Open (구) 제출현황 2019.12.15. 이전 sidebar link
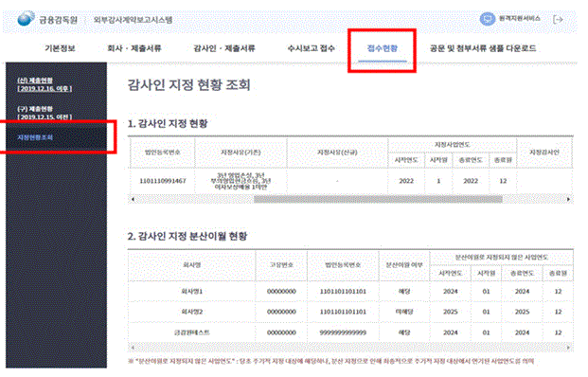 pyautogui.click(x=45, y=113)
